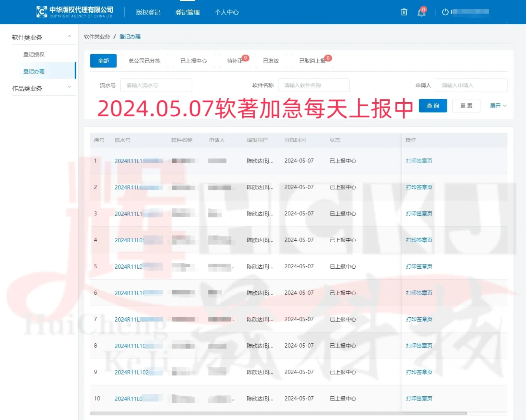Click the 查询 search button
Screen dimensions: 526x420
click(432, 105)
